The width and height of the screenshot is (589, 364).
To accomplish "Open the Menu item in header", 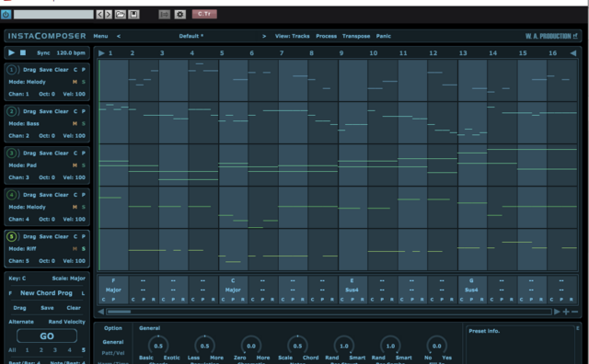I will pos(100,36).
